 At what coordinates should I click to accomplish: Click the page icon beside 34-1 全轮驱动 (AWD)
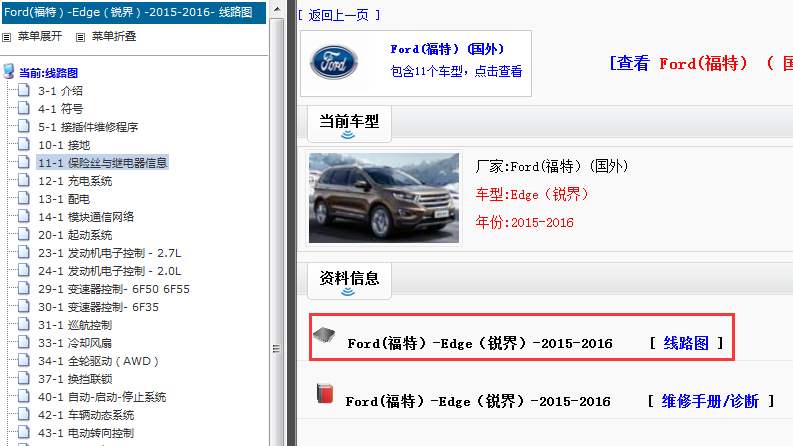click(x=24, y=361)
